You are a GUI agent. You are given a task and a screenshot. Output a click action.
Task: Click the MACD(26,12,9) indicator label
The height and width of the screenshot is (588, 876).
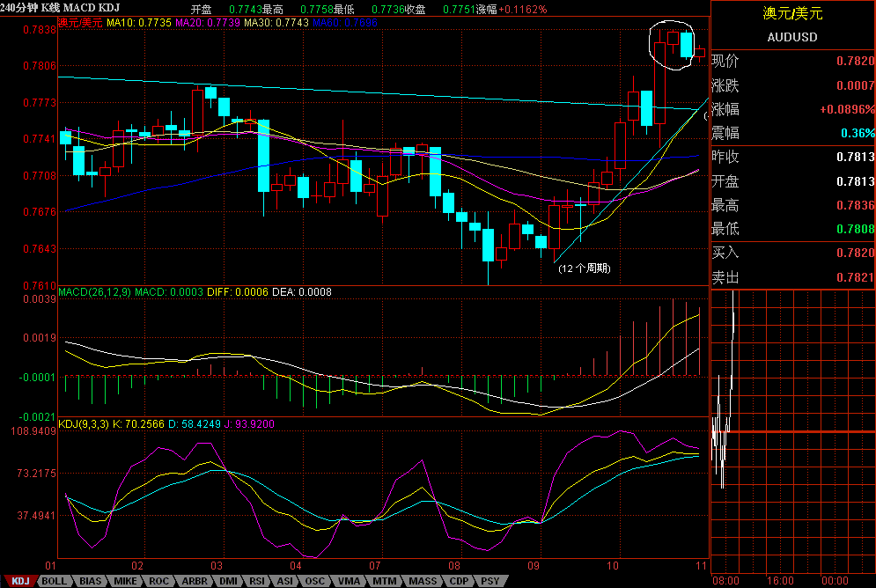(94, 291)
